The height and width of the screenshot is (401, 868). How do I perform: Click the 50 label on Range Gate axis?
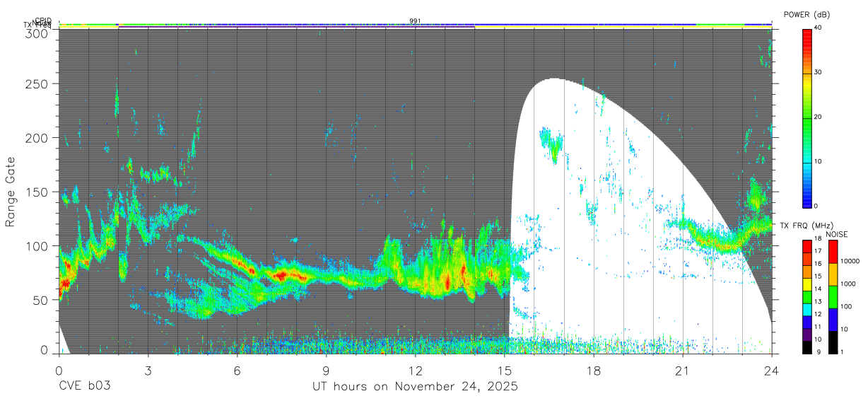click(x=40, y=299)
